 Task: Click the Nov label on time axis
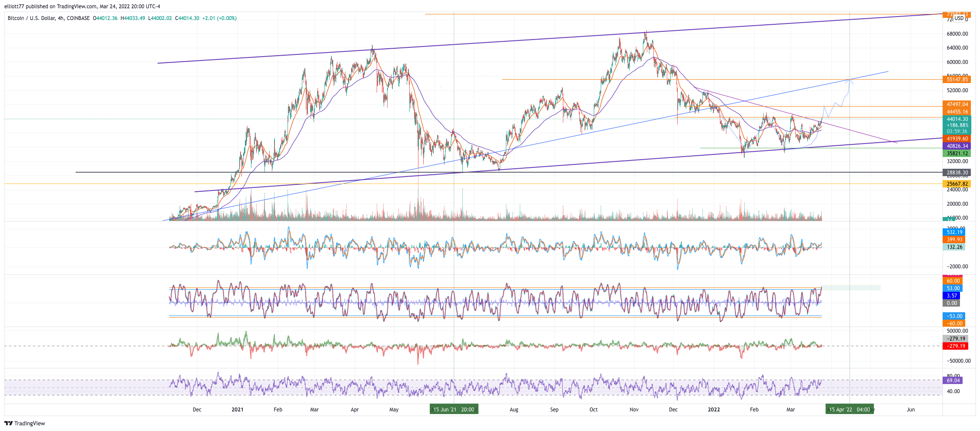coord(634,410)
